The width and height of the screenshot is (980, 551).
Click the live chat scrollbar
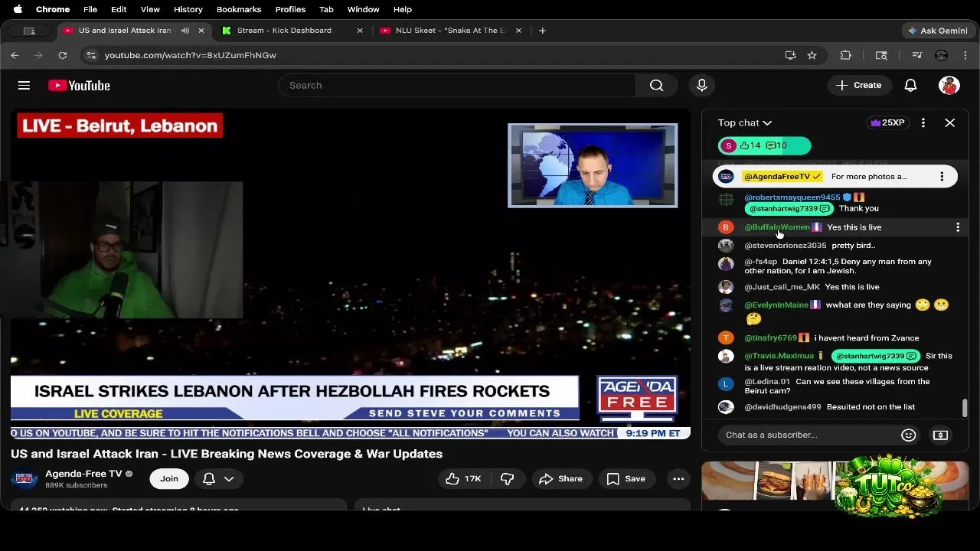tap(965, 408)
